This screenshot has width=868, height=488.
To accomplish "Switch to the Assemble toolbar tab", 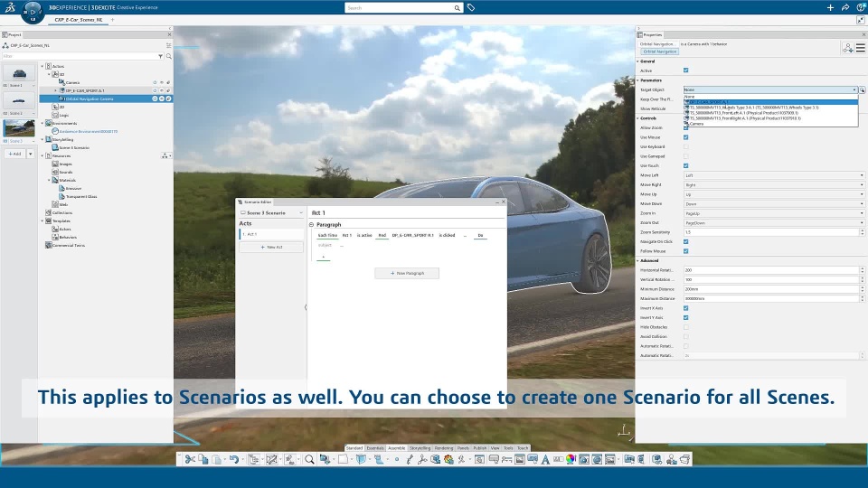I will point(396,448).
